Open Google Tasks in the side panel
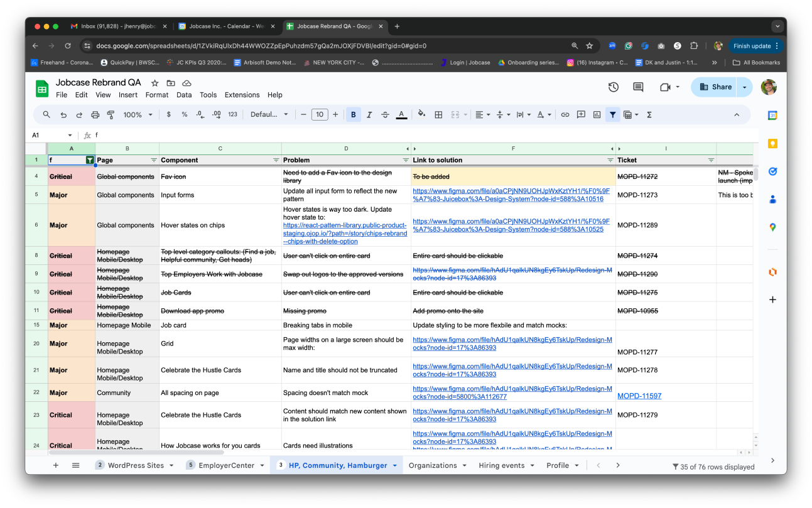The width and height of the screenshot is (812, 508). (x=772, y=171)
